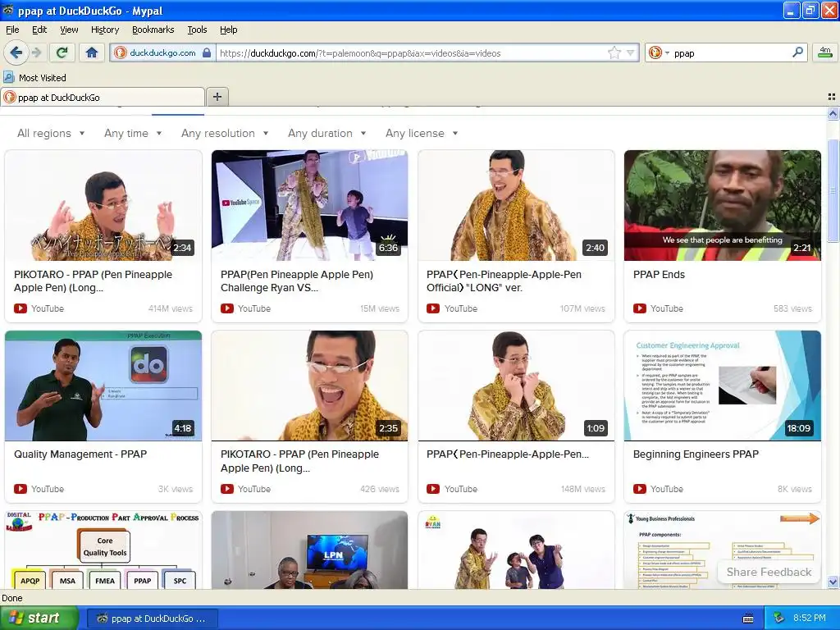Click the padlock security icon in address bar
Viewport: 840px width, 630px height.
pos(207,52)
